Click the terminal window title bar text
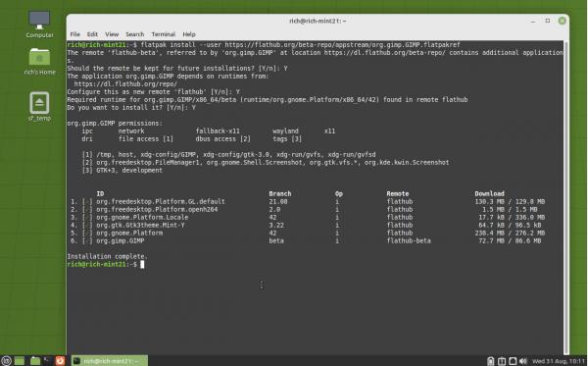The image size is (588, 366). (x=318, y=21)
